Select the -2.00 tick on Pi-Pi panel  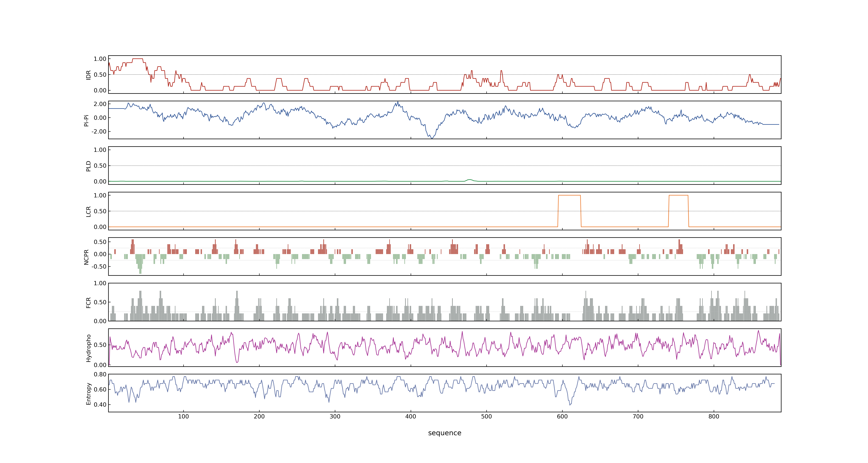(99, 131)
